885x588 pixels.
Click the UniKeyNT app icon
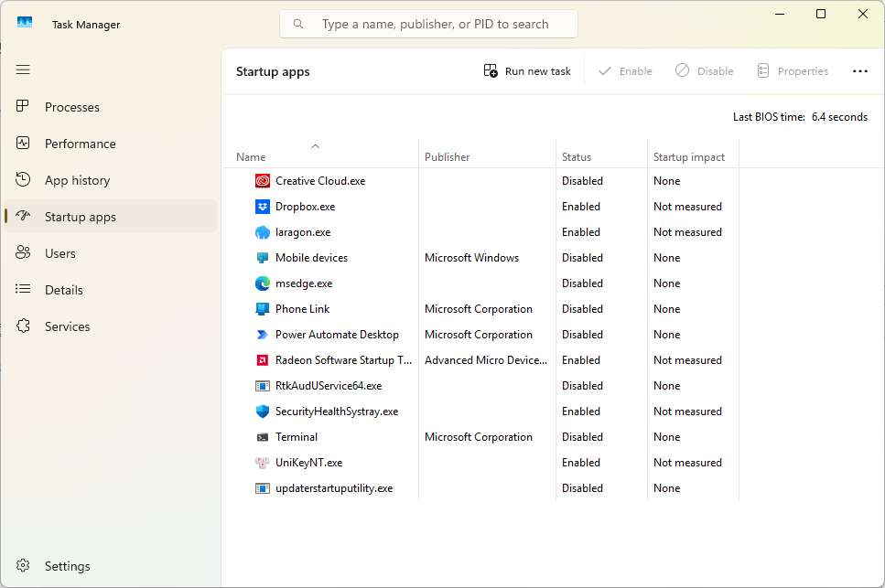click(x=263, y=463)
